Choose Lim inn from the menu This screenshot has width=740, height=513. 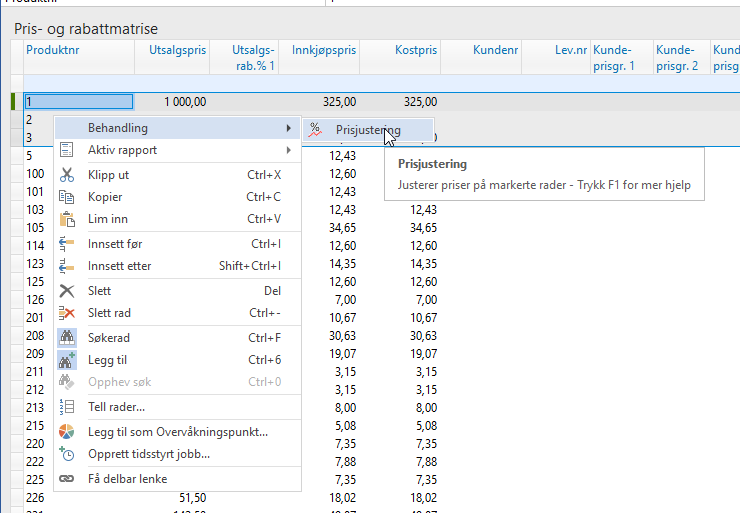177,219
